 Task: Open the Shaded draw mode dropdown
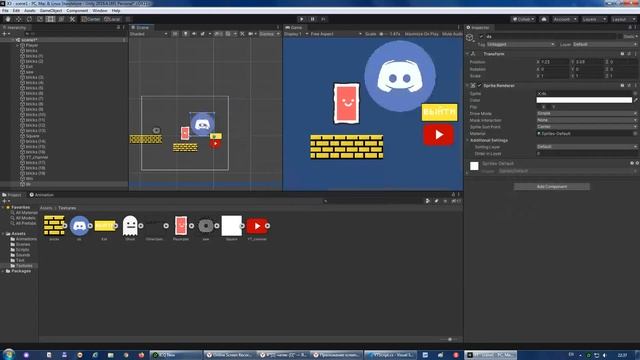[149, 34]
